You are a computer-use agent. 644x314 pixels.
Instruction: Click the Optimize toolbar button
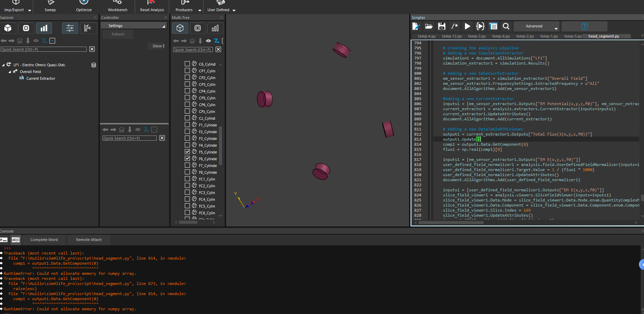point(84,6)
